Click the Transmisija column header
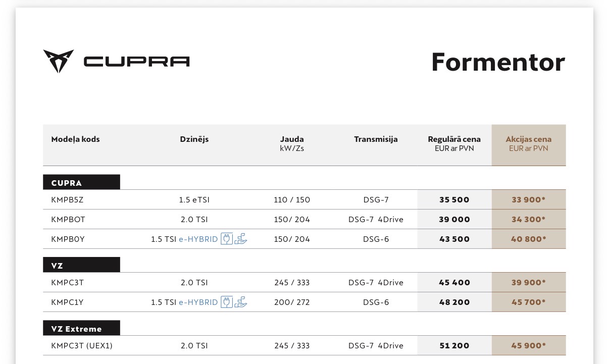The image size is (609, 364). click(x=376, y=139)
